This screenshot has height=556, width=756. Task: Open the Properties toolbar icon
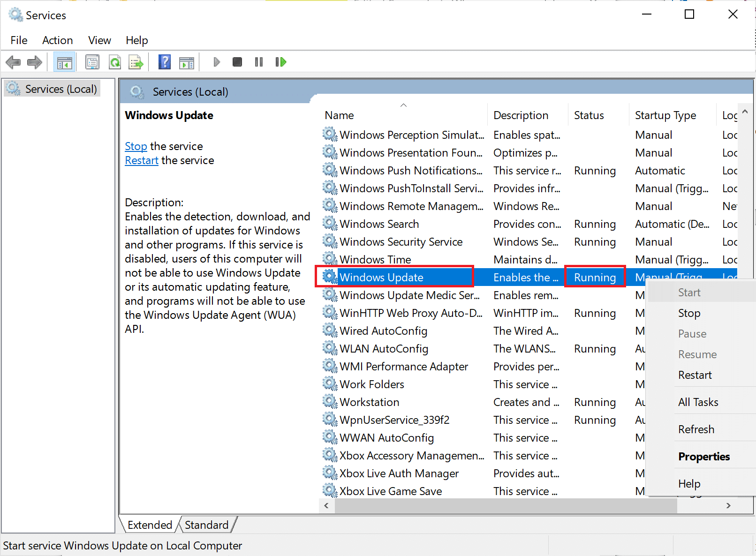pyautogui.click(x=92, y=61)
